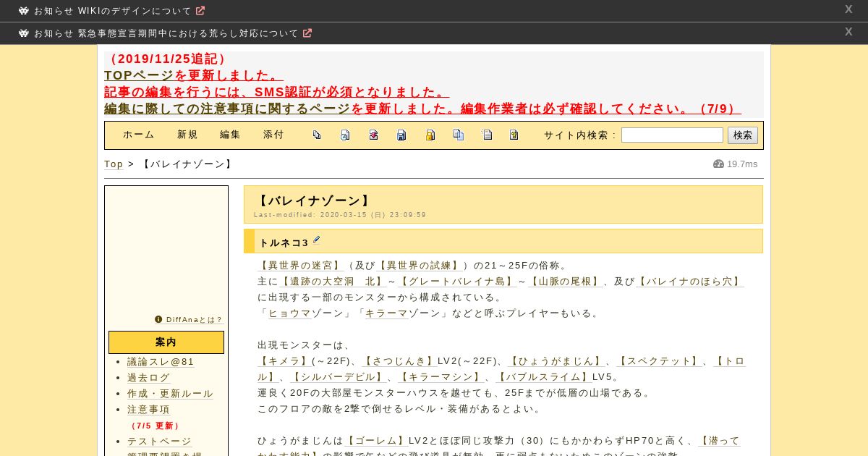The width and height of the screenshot is (868, 456).
Task: Click the floppy disk icon in the toolbar
Action: click(x=401, y=135)
